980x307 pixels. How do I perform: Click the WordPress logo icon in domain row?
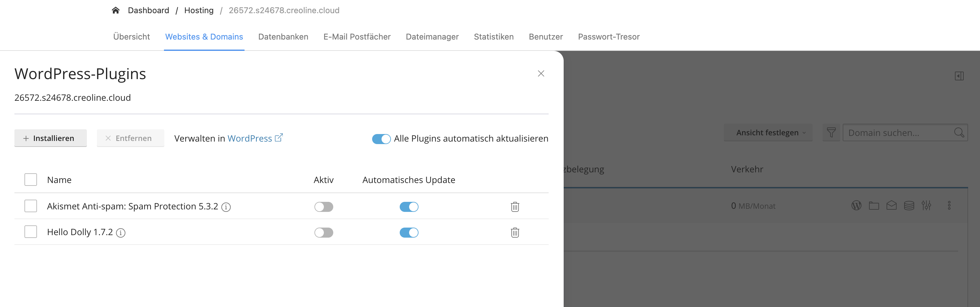[x=856, y=206]
